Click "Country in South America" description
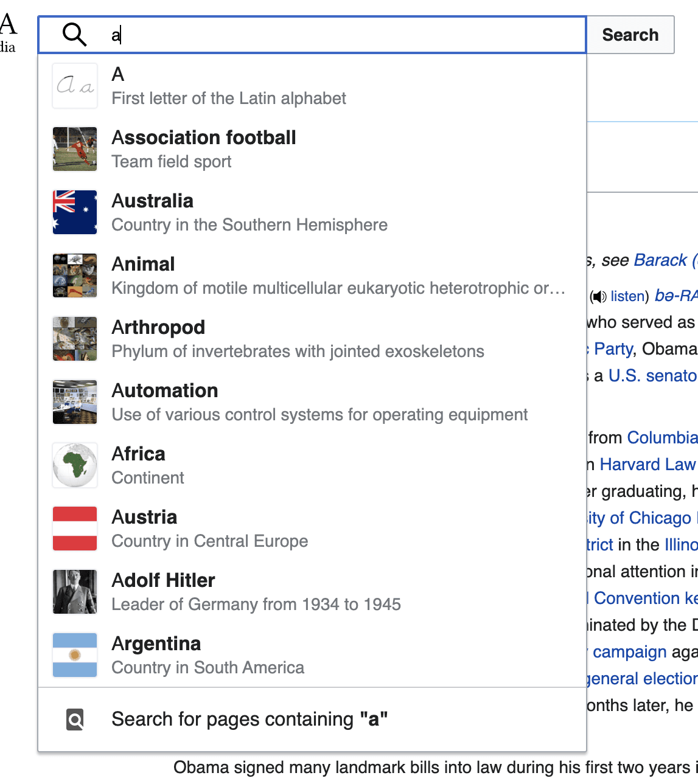Viewport: 698px width, 784px height. pos(208,668)
